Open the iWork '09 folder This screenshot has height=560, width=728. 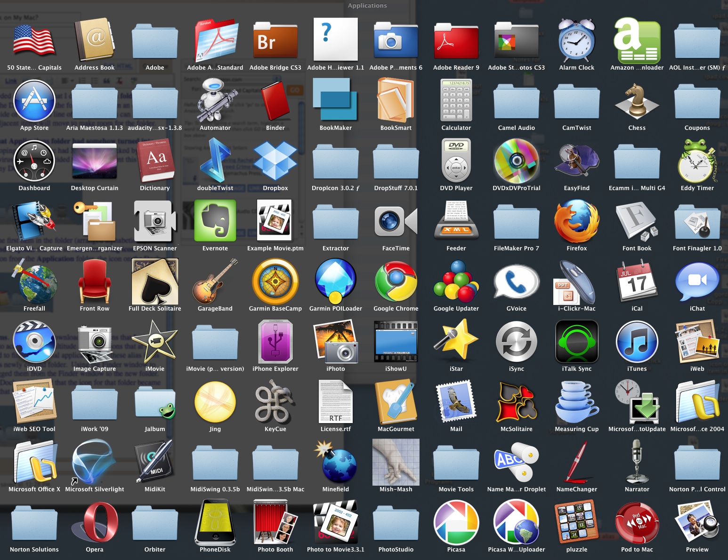pos(95,402)
